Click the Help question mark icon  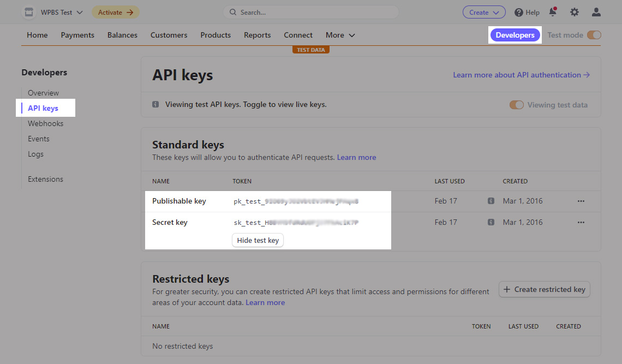(x=519, y=12)
